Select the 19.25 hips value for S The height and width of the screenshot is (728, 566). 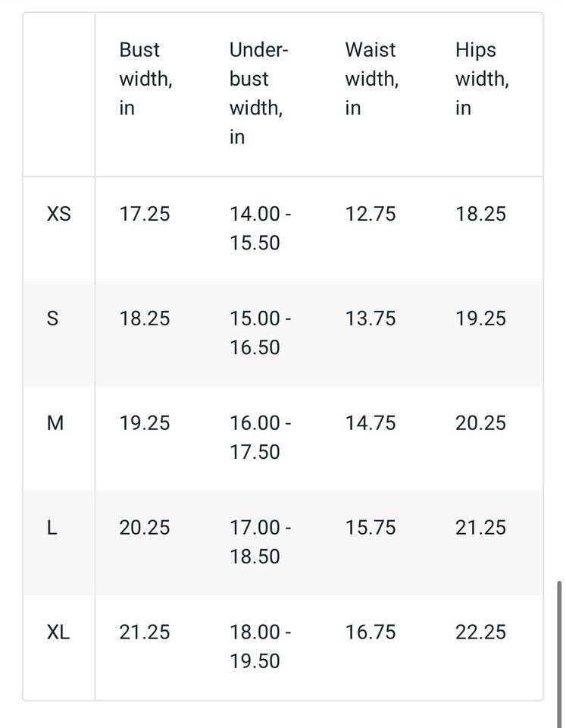click(x=480, y=319)
